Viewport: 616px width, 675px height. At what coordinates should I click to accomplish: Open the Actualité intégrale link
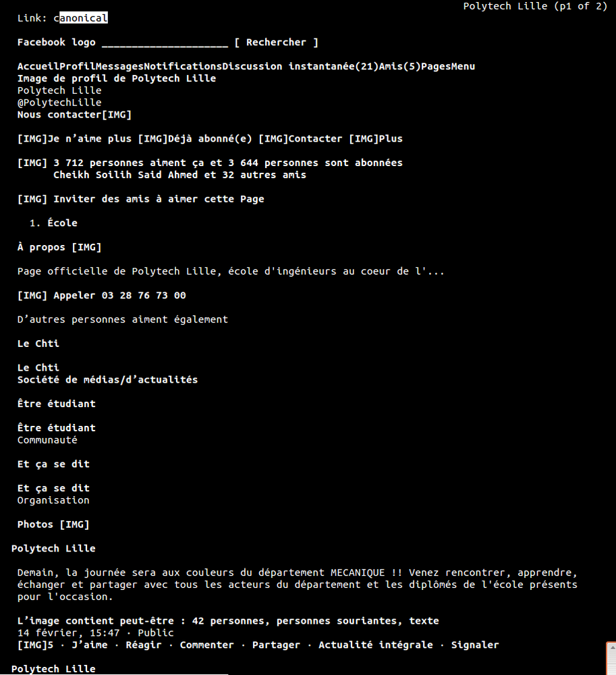375,645
